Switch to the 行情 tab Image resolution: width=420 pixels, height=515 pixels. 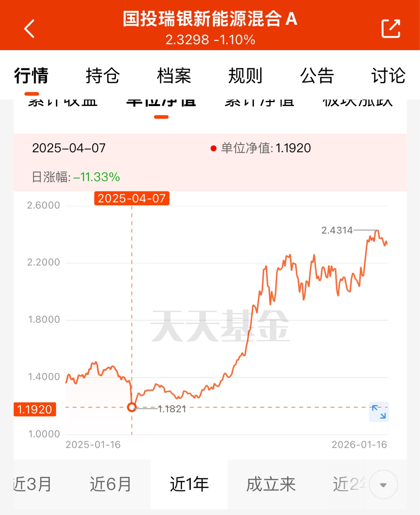[x=31, y=76]
